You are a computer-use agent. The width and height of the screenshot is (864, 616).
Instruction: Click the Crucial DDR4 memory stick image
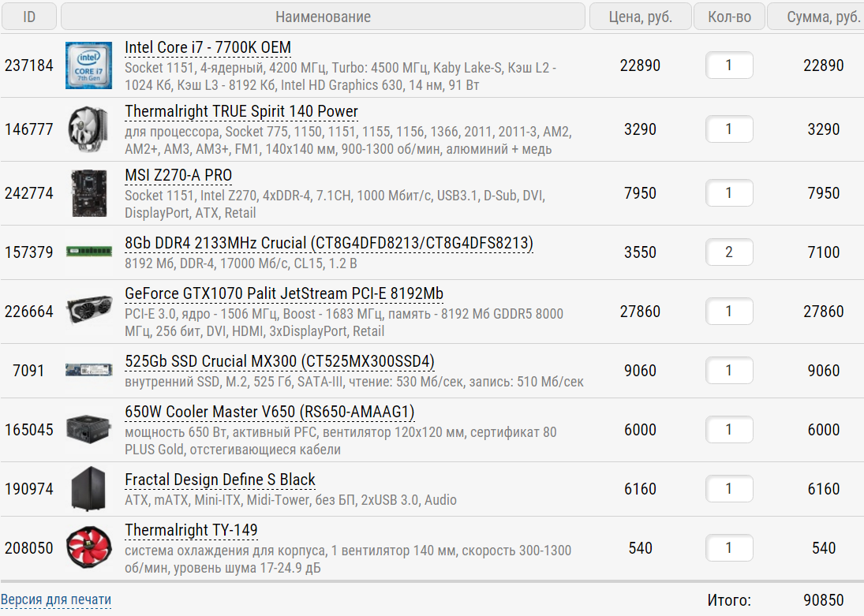pos(88,252)
